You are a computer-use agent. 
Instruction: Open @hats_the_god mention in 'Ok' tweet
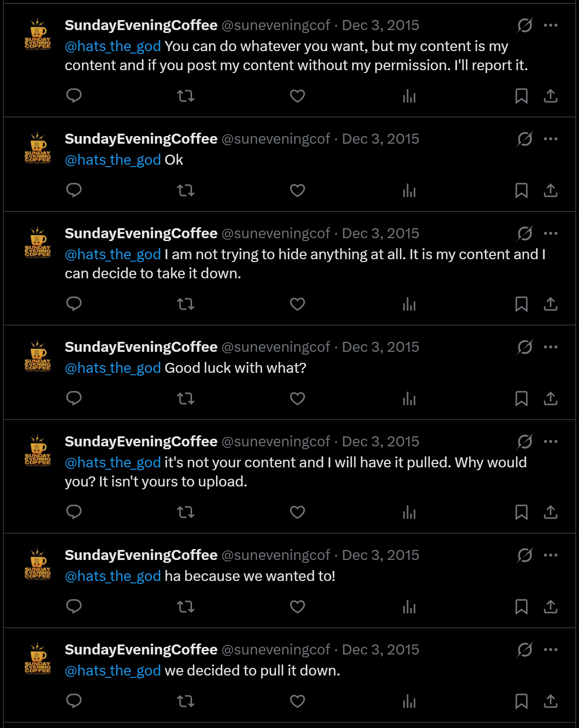pos(113,160)
